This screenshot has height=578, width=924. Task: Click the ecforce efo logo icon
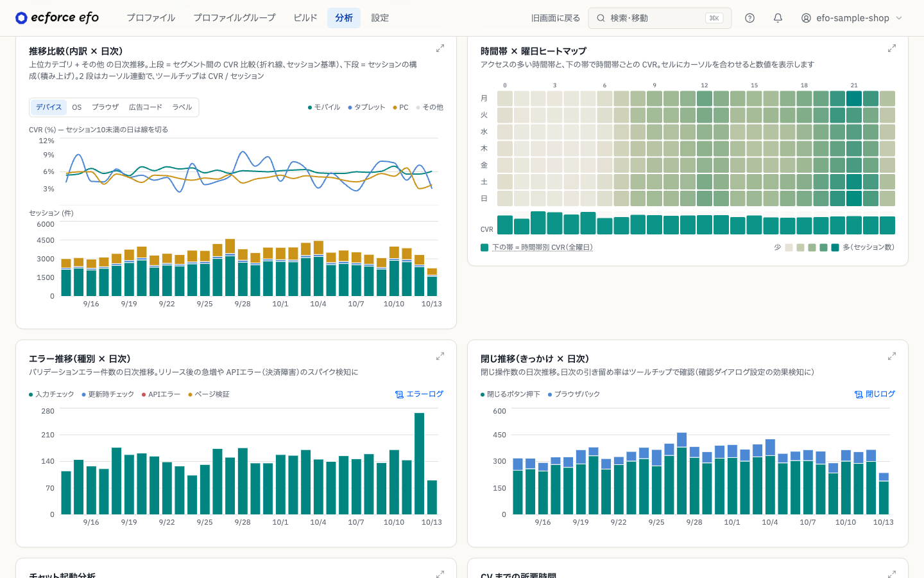click(x=21, y=18)
